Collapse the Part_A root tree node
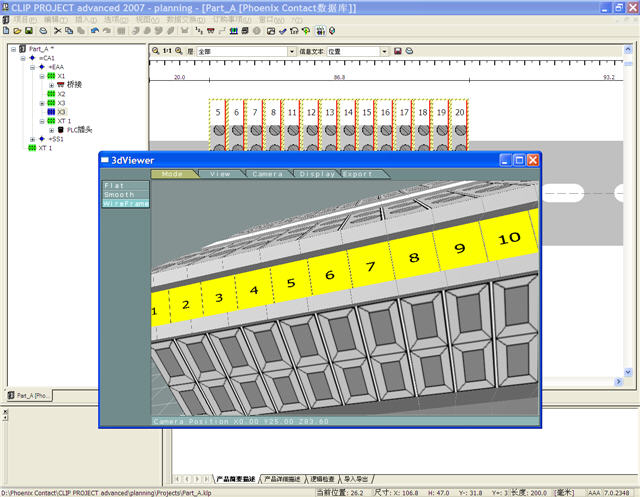The width and height of the screenshot is (640, 497). (13, 49)
